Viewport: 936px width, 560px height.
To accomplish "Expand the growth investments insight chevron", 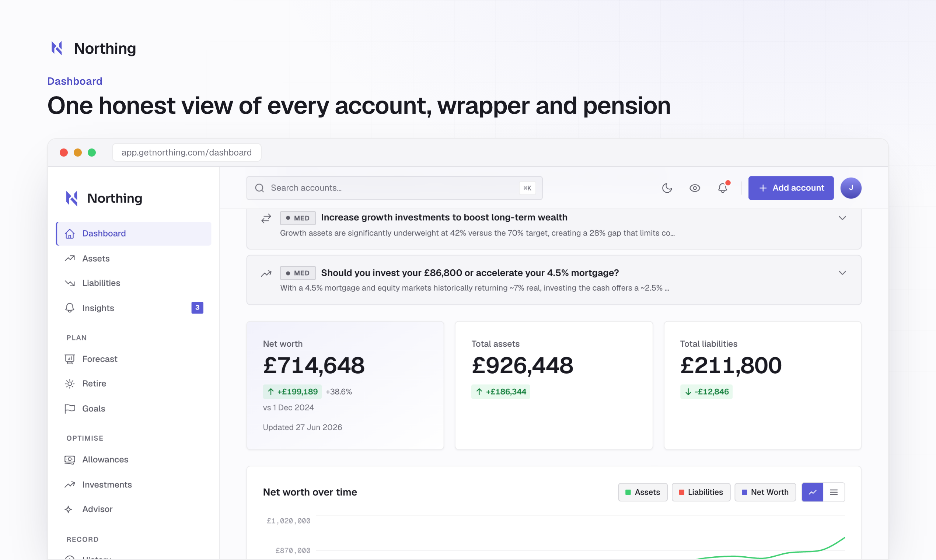I will pos(842,218).
